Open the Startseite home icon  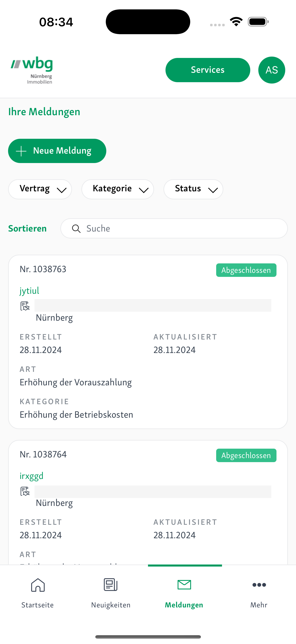point(38,585)
